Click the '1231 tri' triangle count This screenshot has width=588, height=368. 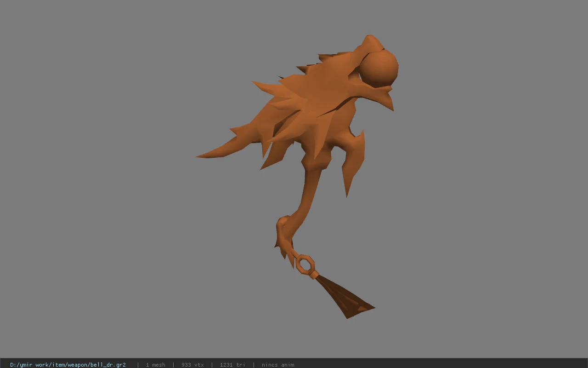click(x=232, y=365)
